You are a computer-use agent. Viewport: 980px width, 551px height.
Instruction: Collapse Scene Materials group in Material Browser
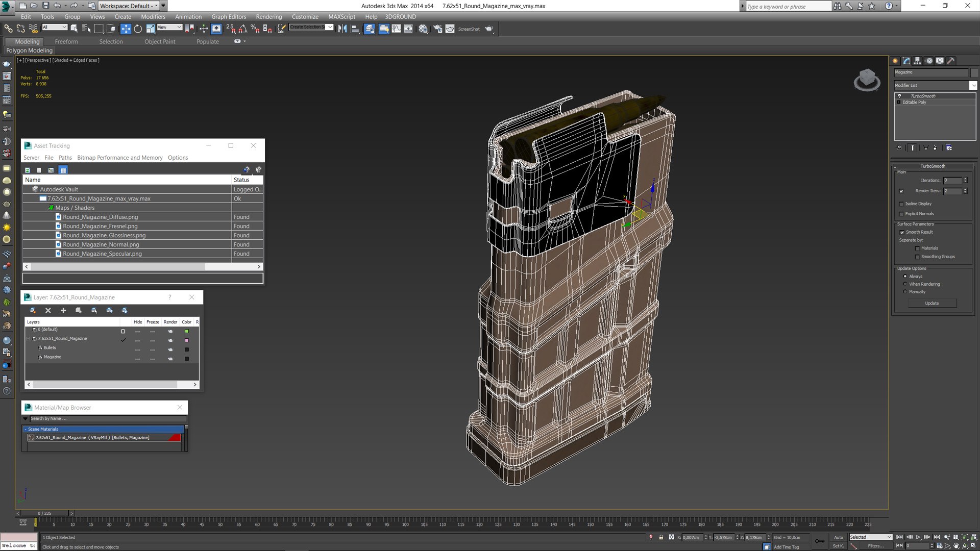tap(26, 430)
